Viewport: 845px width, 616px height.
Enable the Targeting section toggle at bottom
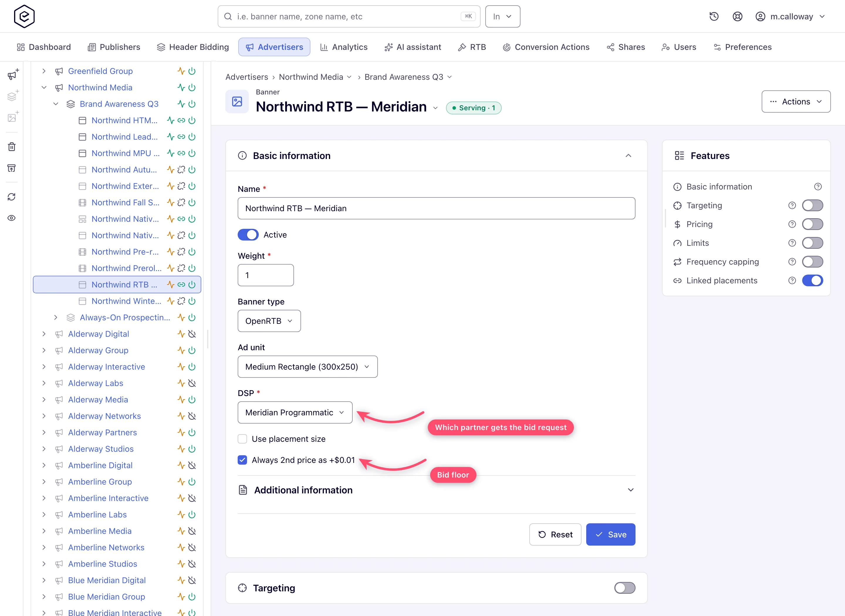point(625,588)
